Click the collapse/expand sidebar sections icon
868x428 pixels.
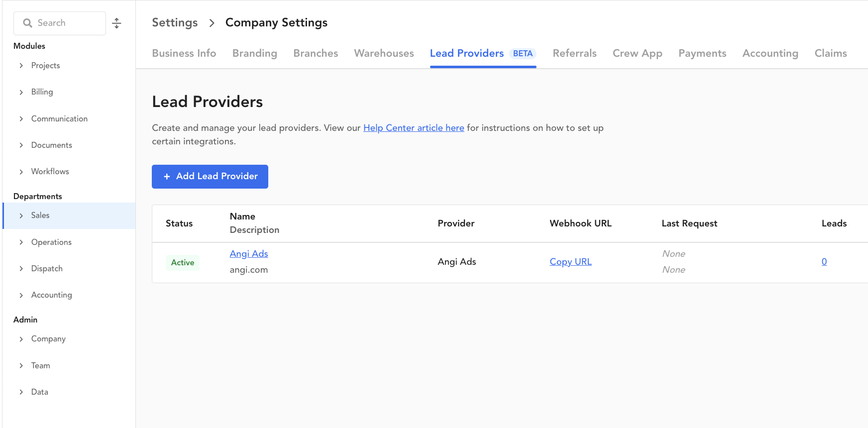tap(116, 23)
